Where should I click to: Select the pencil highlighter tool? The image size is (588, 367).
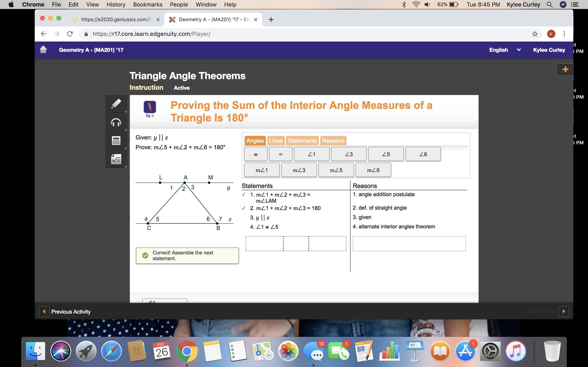(116, 104)
